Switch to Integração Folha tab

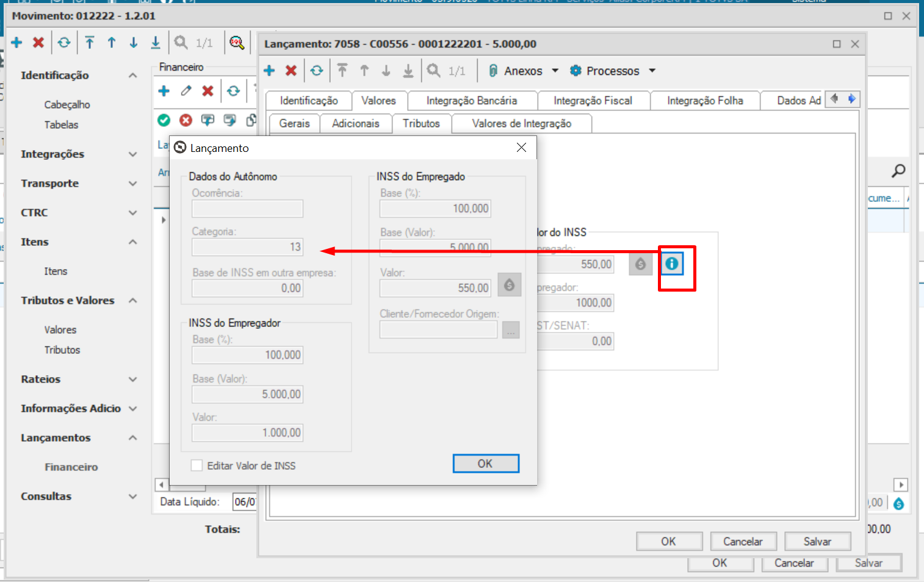click(705, 101)
